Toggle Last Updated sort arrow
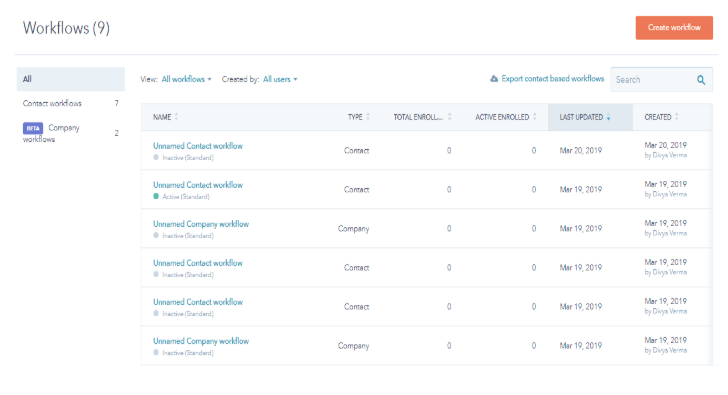728x395 pixels. click(x=608, y=117)
